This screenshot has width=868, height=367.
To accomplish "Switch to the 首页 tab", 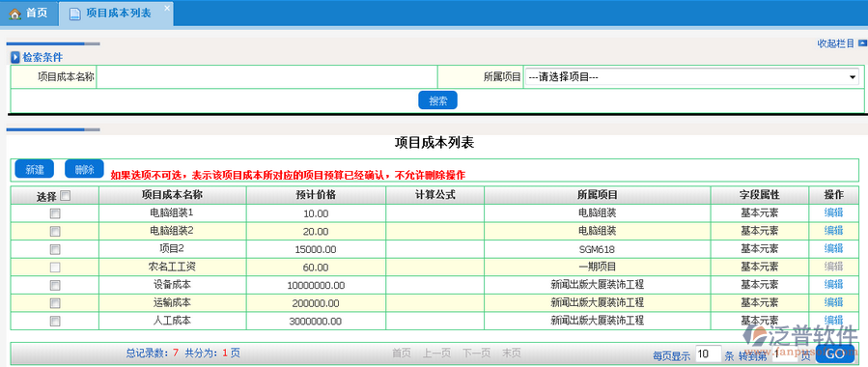I will [x=29, y=14].
